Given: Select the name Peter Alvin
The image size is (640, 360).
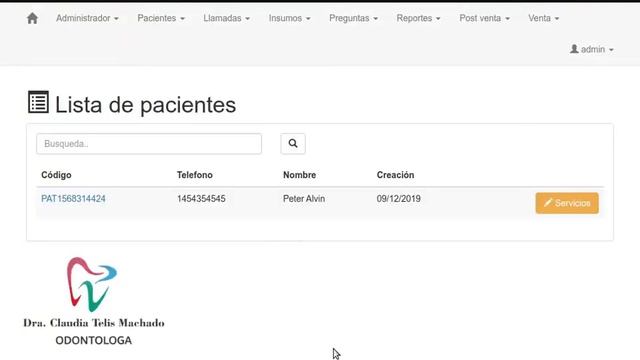Looking at the screenshot, I should pos(304,199).
